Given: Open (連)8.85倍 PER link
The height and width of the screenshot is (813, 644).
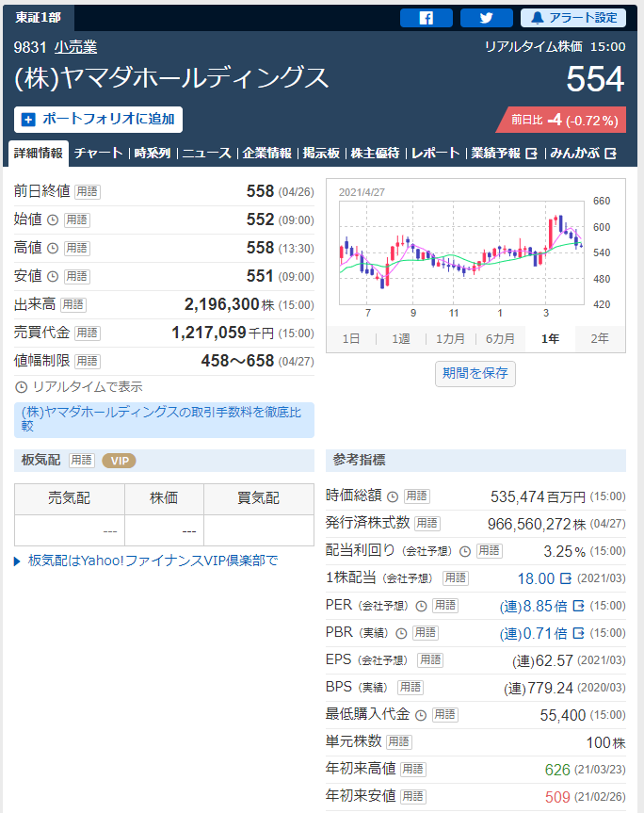Looking at the screenshot, I should click(542, 606).
